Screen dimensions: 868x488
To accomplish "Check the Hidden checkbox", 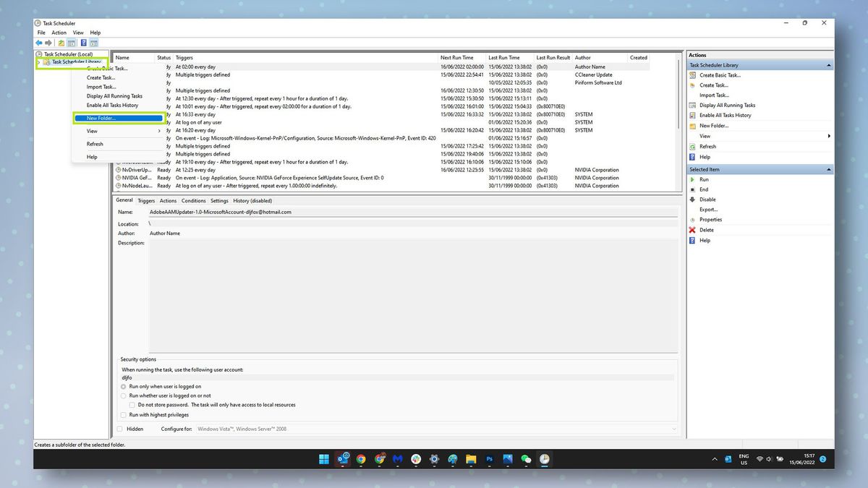I will [x=120, y=429].
